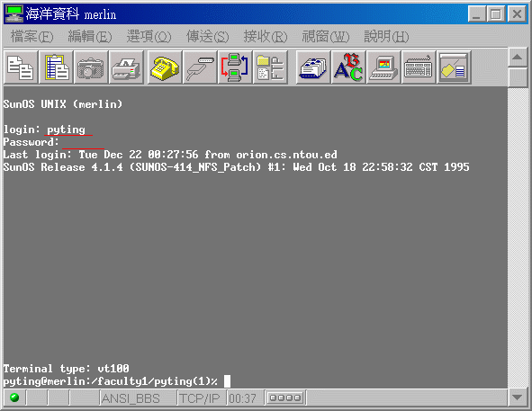Open the 傳送(S) send menu
Image resolution: width=532 pixels, height=411 pixels.
click(208, 36)
